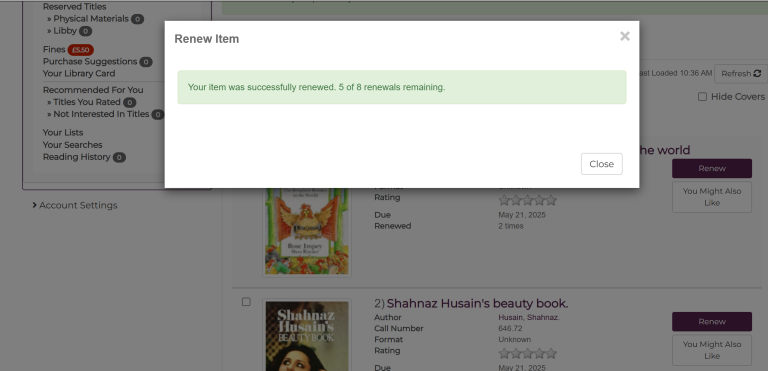Image resolution: width=768 pixels, height=371 pixels.
Task: Click the Renew Item dialog title
Action: (x=207, y=39)
